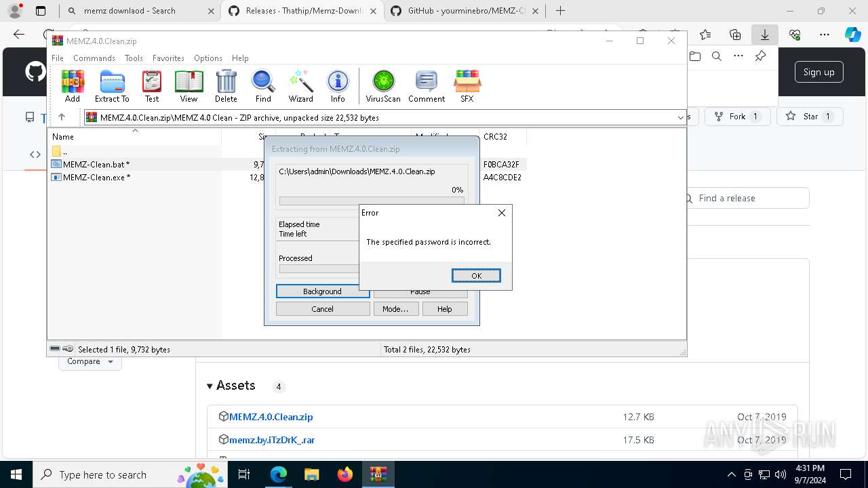This screenshot has height=488, width=868.
Task: Go up one folder level arrow
Action: pos(62,117)
